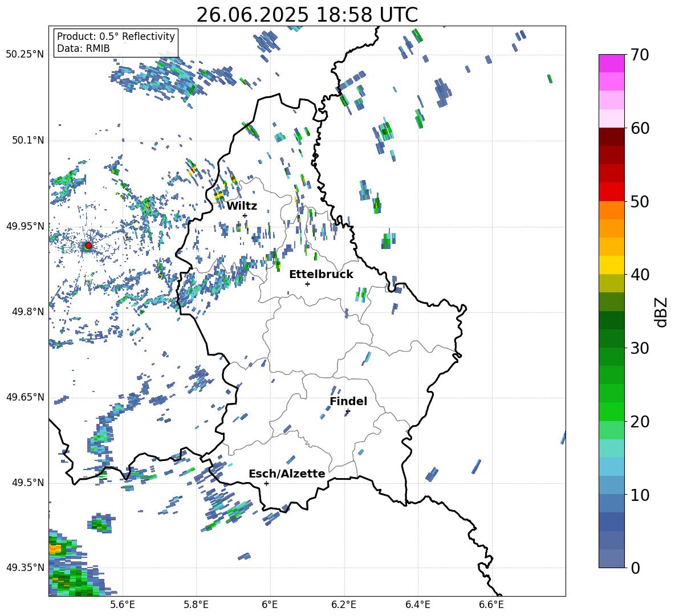Click the 0 value on colorbar

(636, 568)
